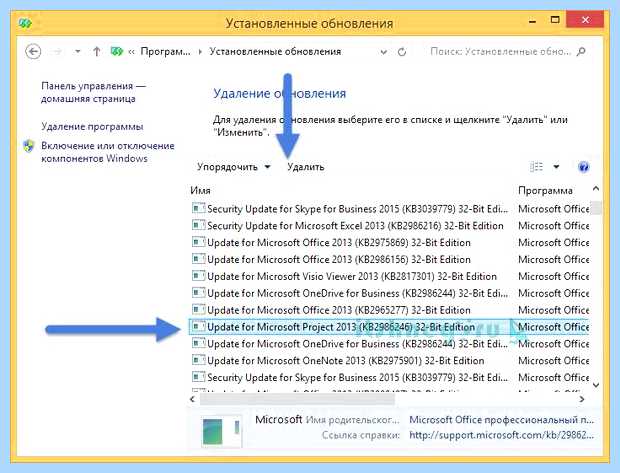Minimize the Установленные обновления window
The width and height of the screenshot is (620, 473).
tap(533, 21)
